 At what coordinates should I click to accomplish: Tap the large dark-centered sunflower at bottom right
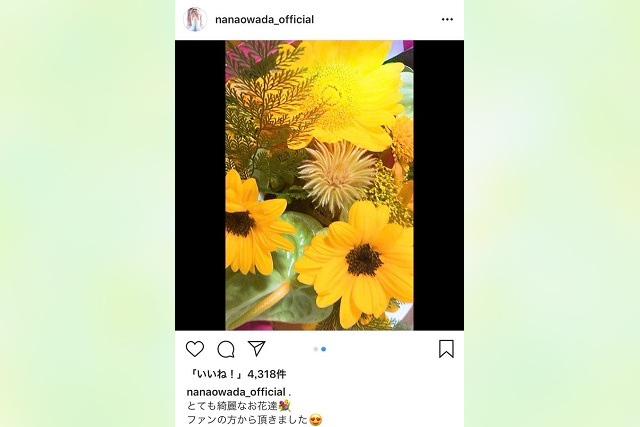pos(359,261)
